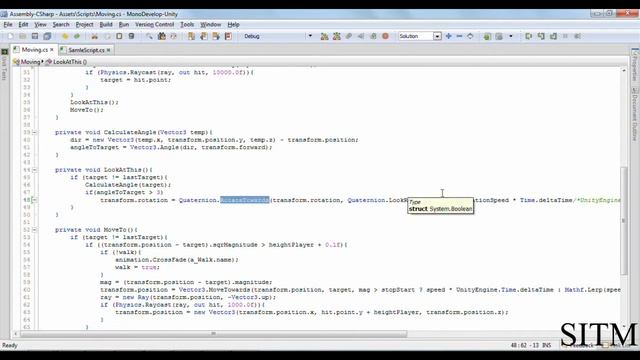Close the SamleScript.cs tab

[x=109, y=50]
